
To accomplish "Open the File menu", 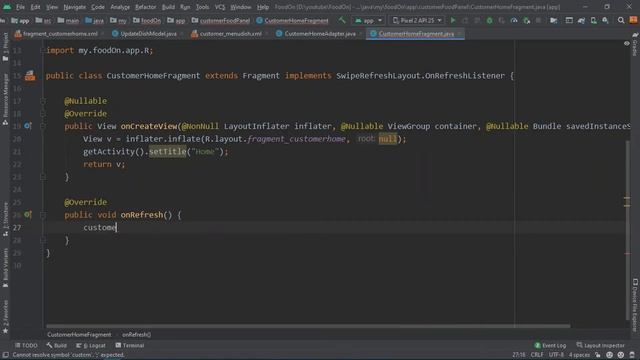I will point(20,7).
